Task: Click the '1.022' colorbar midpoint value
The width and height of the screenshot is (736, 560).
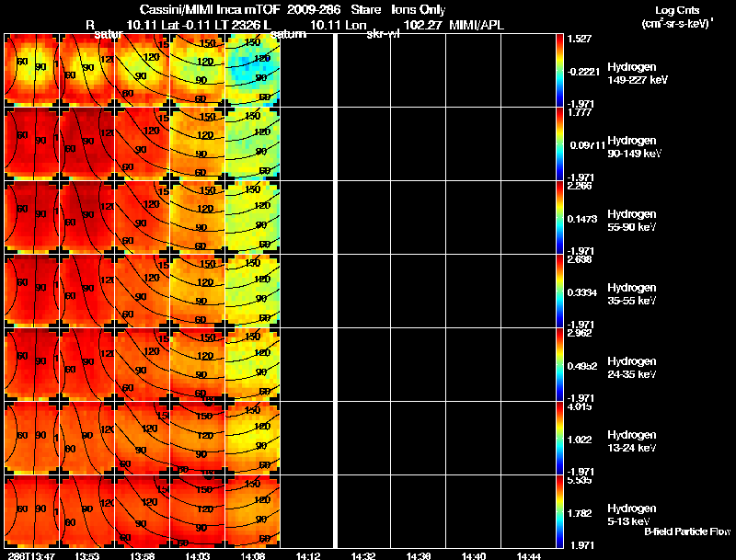Action: click(580, 440)
